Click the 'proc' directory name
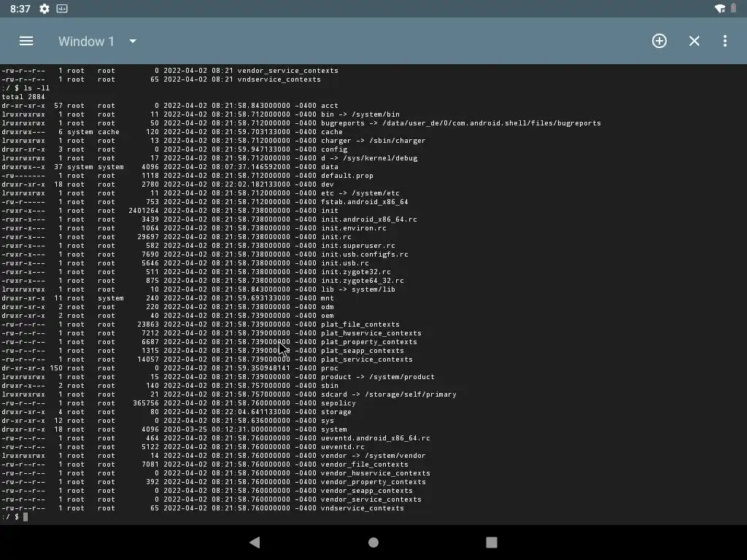Viewport: 747px width, 560px height. coord(329,368)
